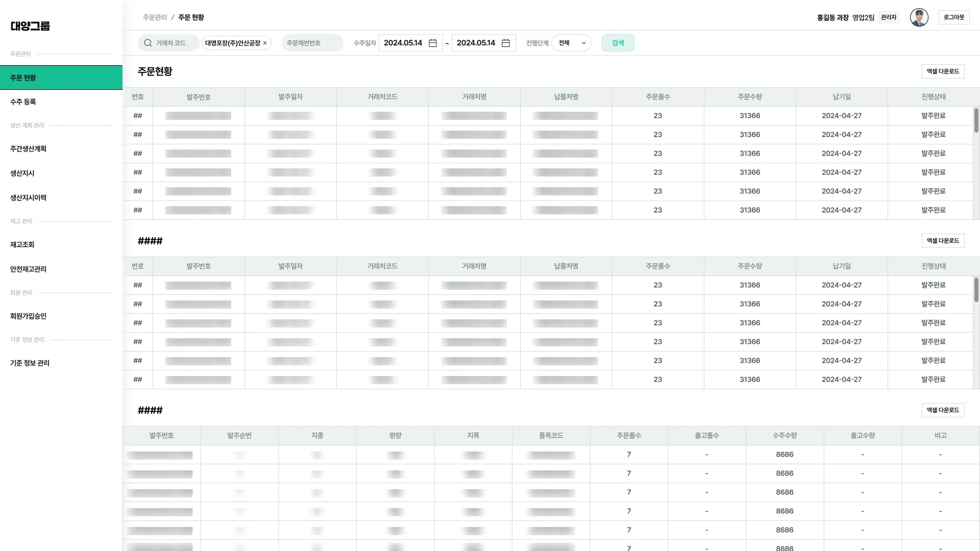The image size is (980, 551).
Task: Click the 주문채번번호 input field
Action: point(312,43)
